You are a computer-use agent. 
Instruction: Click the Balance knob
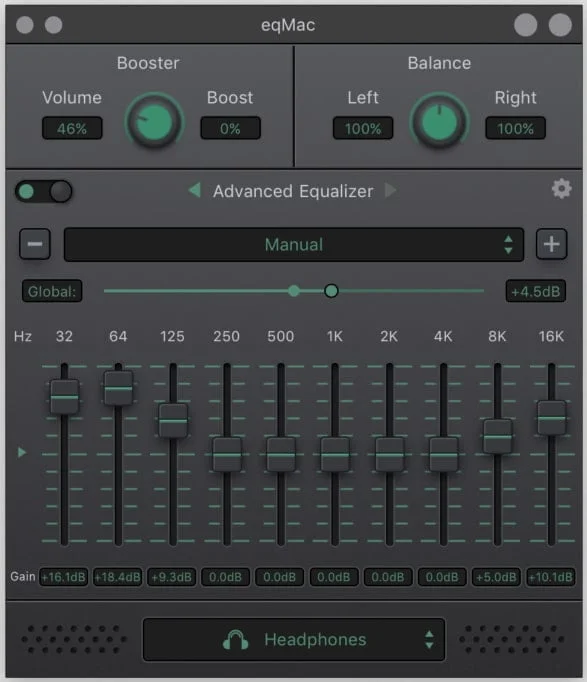pos(439,122)
